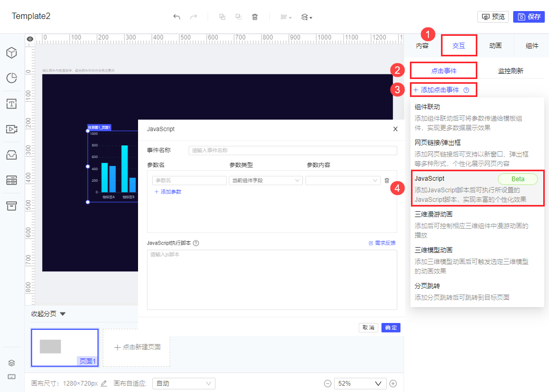Select the 点击事件 sub-tab

point(444,71)
